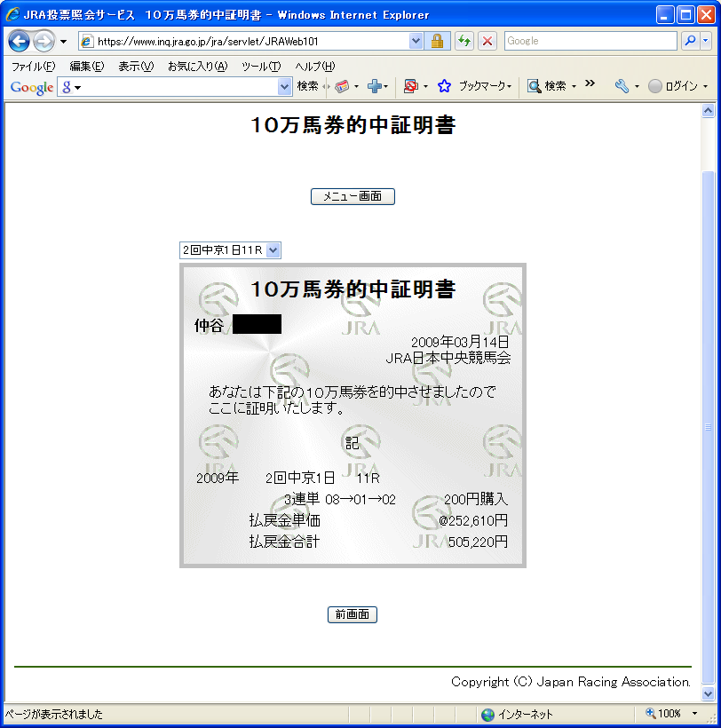The height and width of the screenshot is (728, 721).
Task: Open the ファイル(F) menu
Action: (33, 67)
